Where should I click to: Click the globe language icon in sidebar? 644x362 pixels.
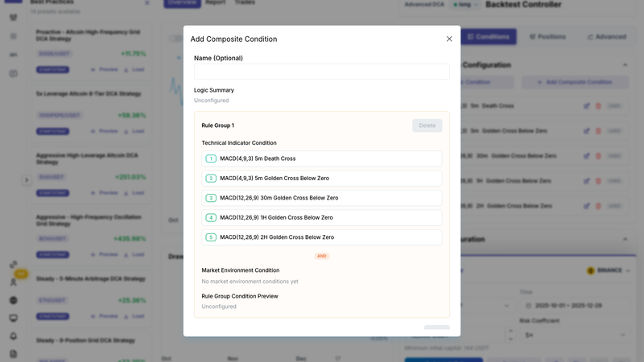(13, 300)
